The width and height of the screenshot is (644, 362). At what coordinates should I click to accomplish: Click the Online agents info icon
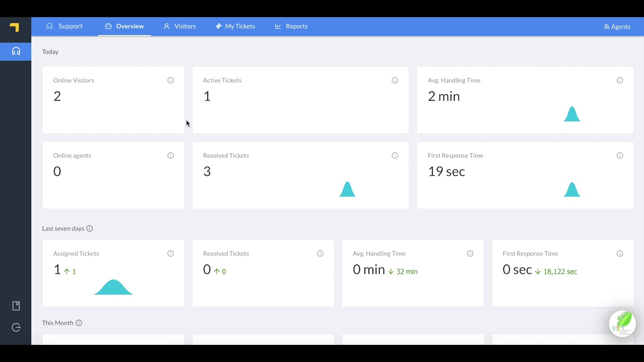click(171, 155)
